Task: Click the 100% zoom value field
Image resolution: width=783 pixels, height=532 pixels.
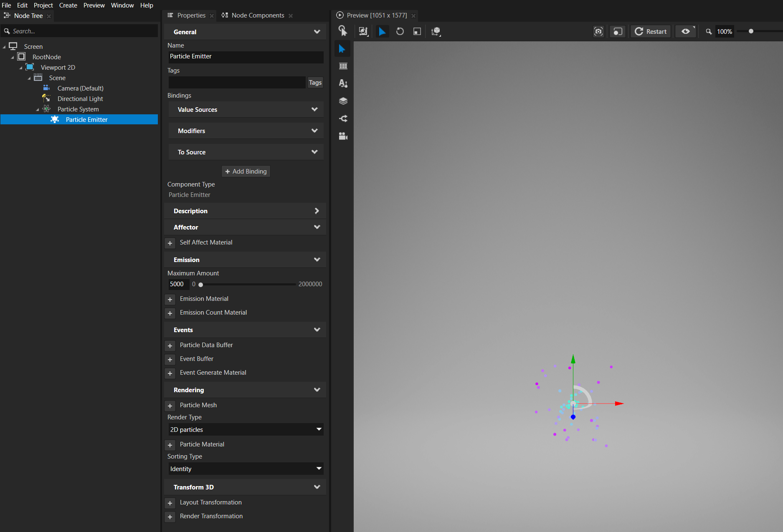Action: tap(725, 32)
